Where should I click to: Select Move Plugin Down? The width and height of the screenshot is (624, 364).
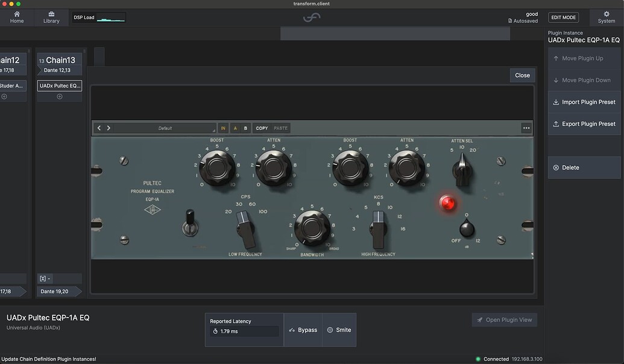point(584,80)
